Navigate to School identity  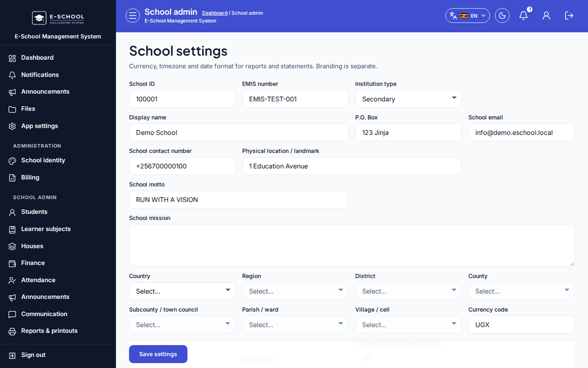(x=58, y=160)
